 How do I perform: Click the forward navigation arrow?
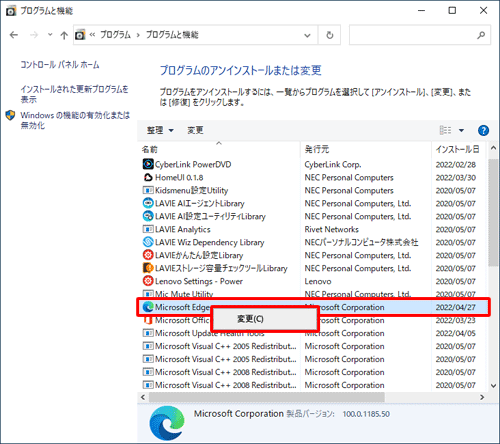34,35
